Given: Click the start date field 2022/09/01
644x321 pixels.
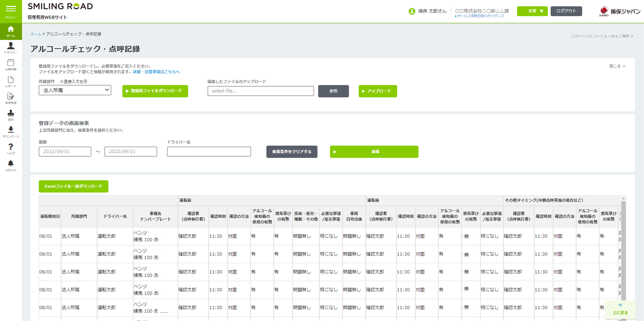Looking at the screenshot, I should (x=65, y=152).
